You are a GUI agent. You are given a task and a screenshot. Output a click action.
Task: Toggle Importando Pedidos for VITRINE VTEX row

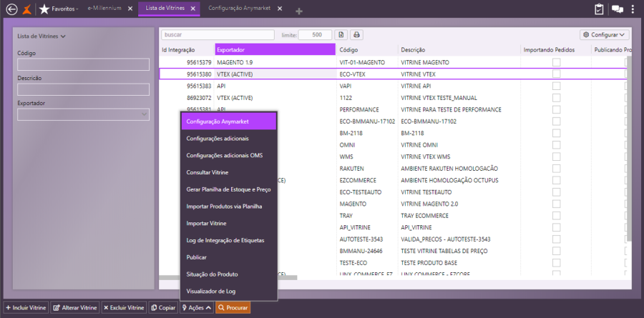pyautogui.click(x=556, y=74)
